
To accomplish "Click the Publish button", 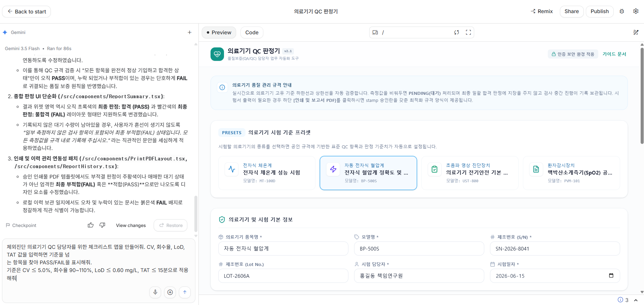I will pyautogui.click(x=600, y=11).
